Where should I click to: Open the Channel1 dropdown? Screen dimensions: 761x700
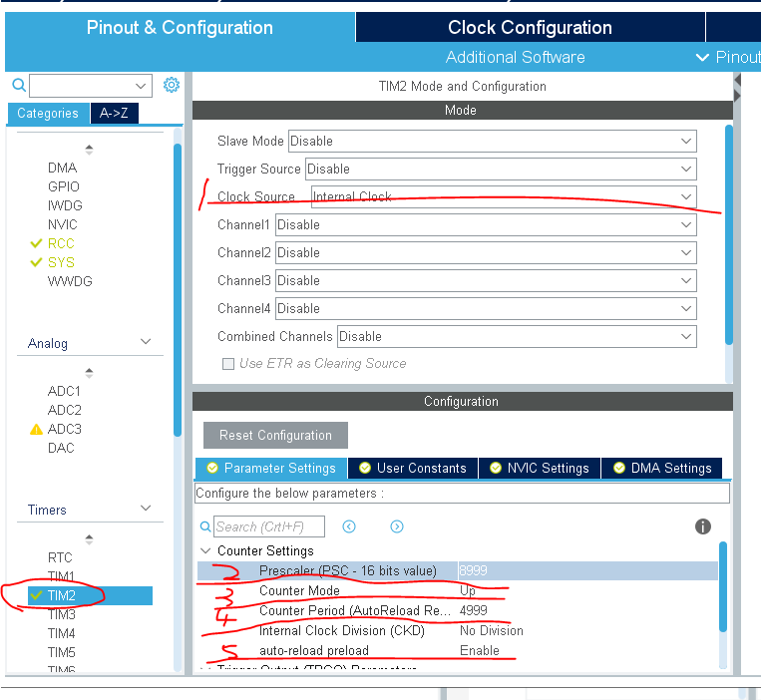tap(486, 225)
